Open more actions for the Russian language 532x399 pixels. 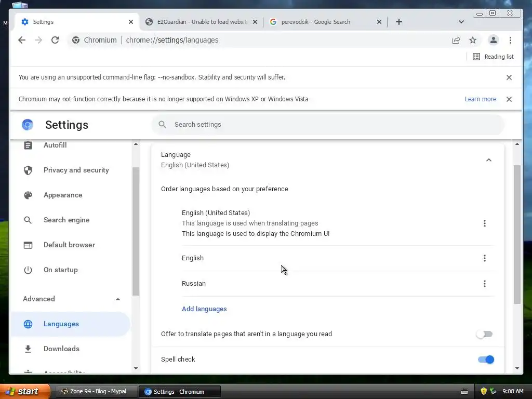[x=485, y=284]
